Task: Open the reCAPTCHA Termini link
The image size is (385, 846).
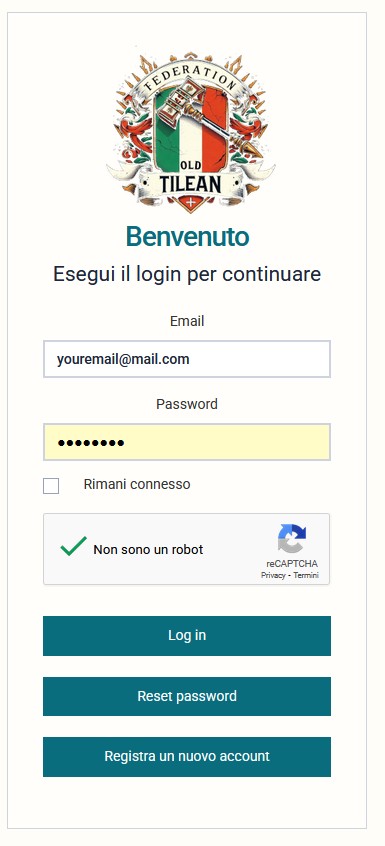Action: click(x=306, y=576)
